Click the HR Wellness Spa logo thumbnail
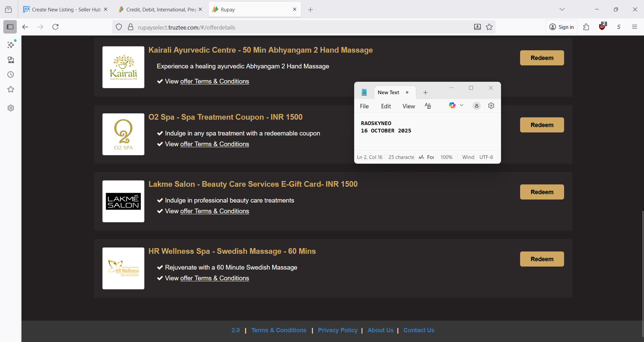Viewport: 644px width, 342px height. click(123, 268)
